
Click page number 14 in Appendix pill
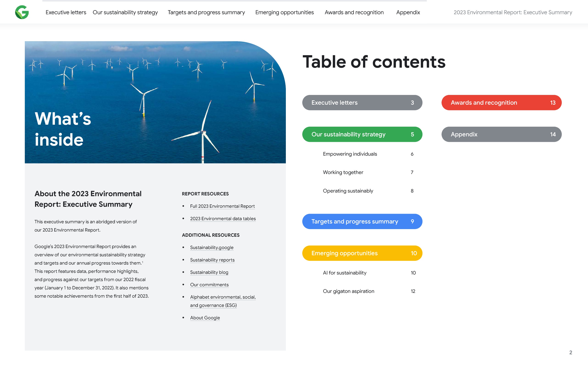(x=553, y=134)
